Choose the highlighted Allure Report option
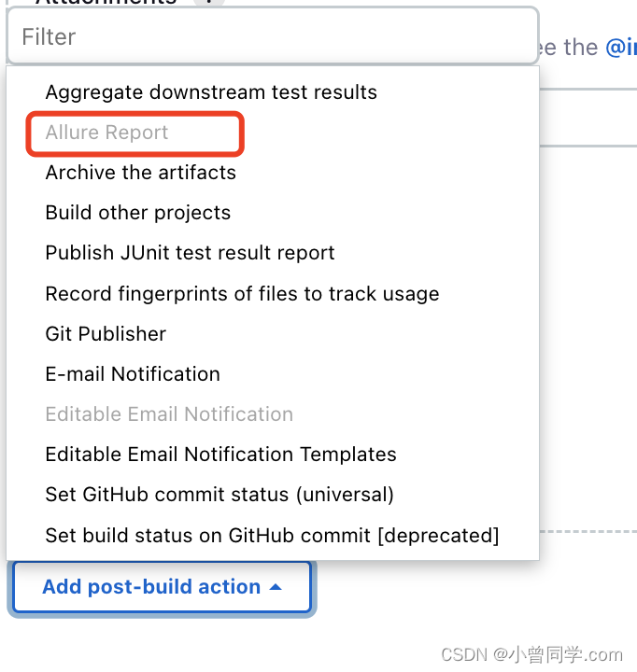The image size is (637, 672). point(106,132)
